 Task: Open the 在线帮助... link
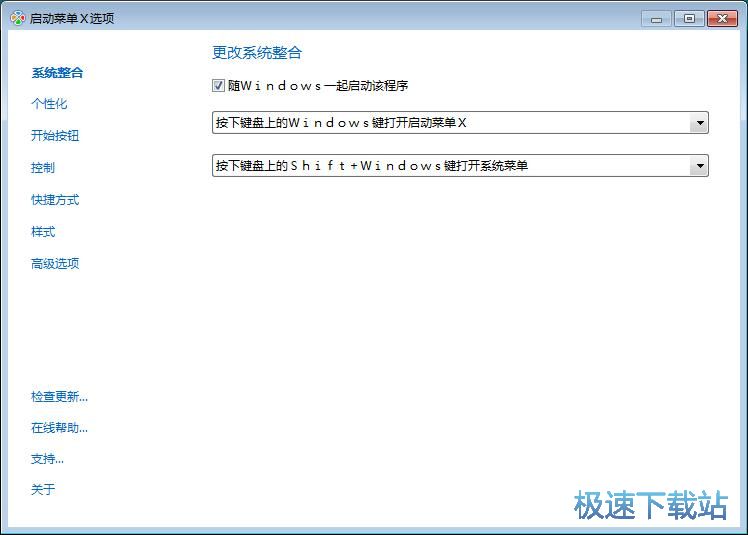(59, 428)
